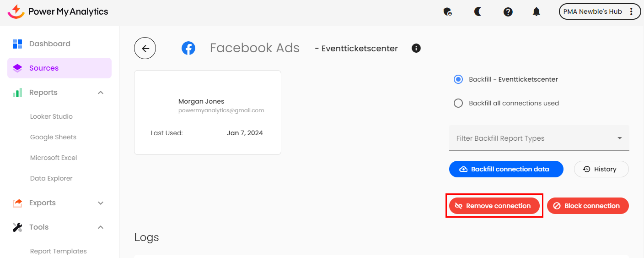Click the Power My Analytics logo
The image size is (644, 258).
(58, 11)
